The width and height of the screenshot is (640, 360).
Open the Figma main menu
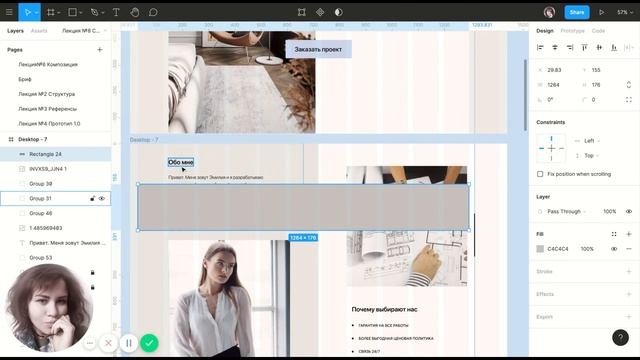click(9, 12)
